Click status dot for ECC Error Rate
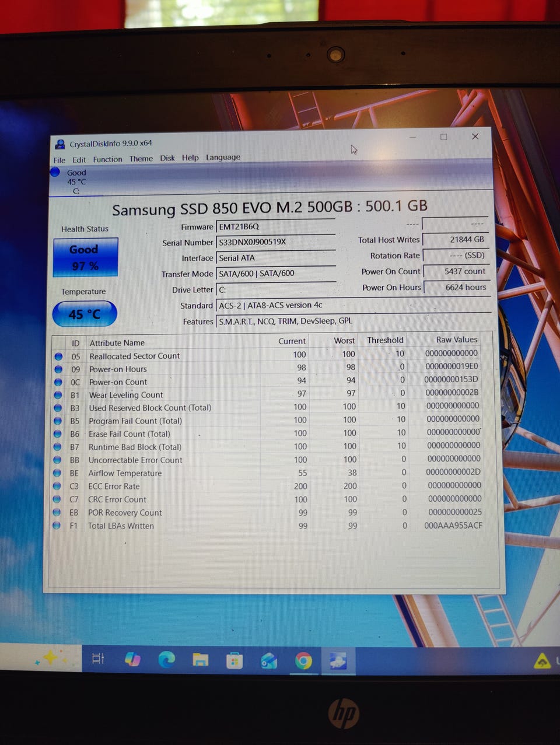 pyautogui.click(x=57, y=486)
